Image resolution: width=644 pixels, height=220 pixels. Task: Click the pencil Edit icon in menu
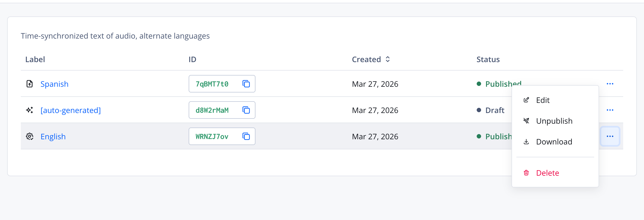pos(526,100)
